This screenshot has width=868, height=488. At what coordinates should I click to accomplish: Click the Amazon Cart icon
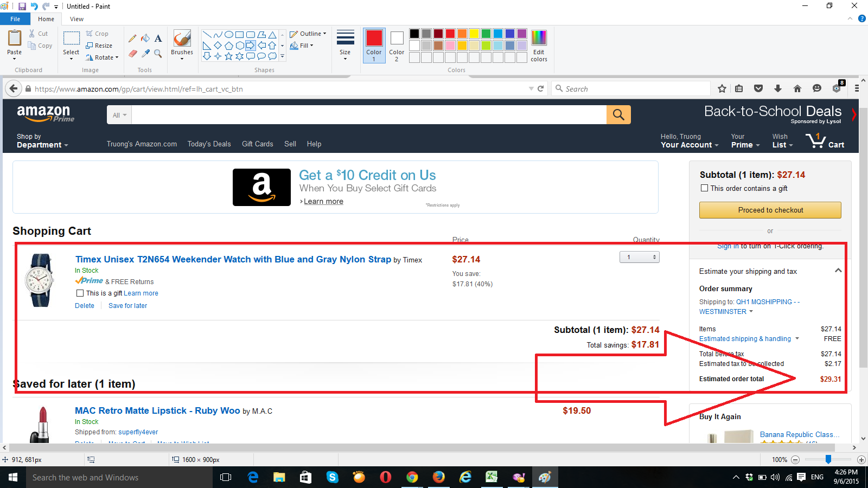[825, 140]
